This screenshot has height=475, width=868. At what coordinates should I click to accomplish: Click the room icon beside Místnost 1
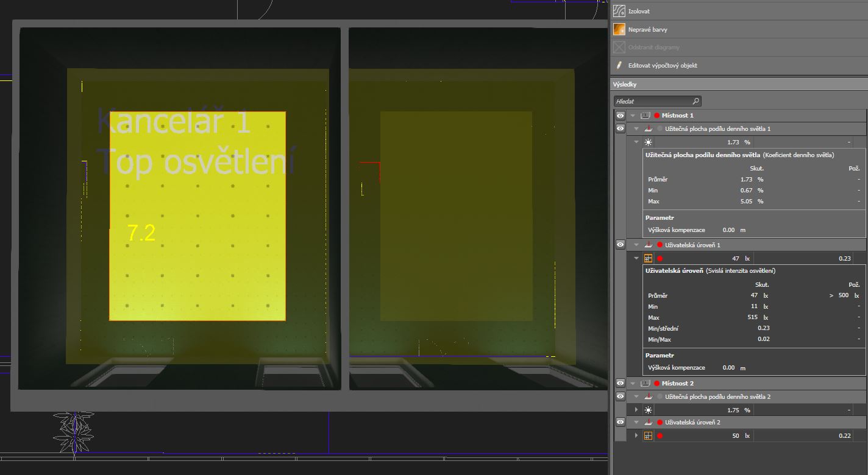(645, 115)
